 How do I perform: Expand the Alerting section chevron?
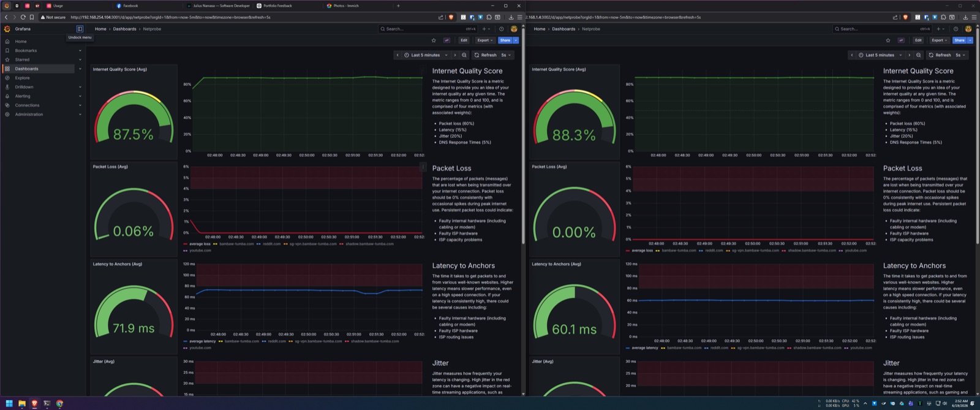tap(80, 96)
